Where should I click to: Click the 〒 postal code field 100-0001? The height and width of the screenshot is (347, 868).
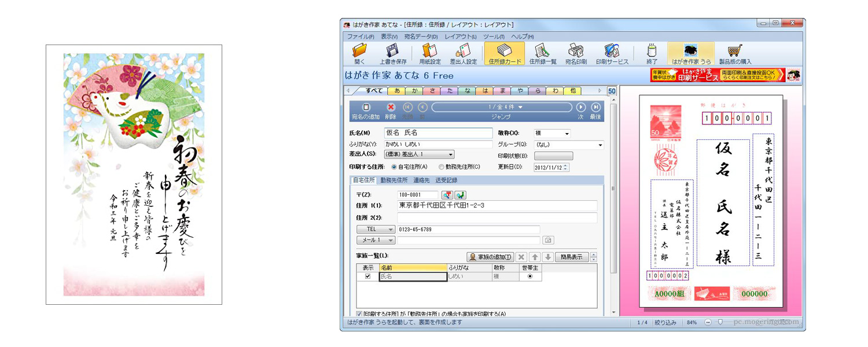(x=418, y=195)
